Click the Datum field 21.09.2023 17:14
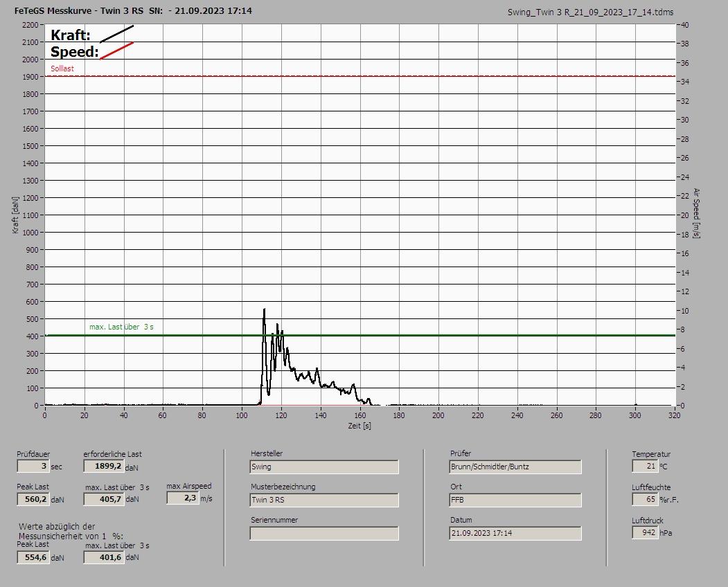728x587 pixels. [x=515, y=533]
